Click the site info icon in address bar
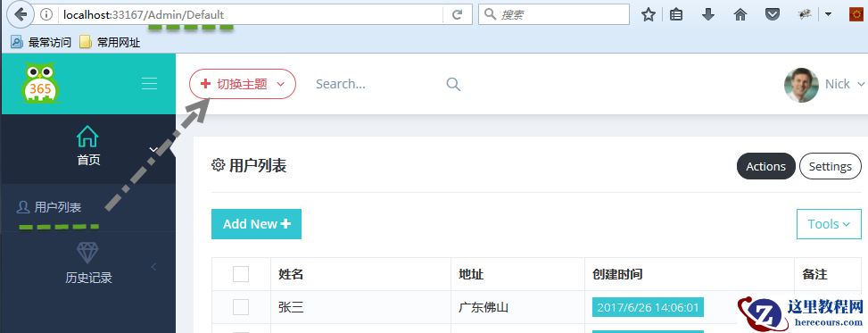Image resolution: width=868 pixels, height=333 pixels. [x=46, y=15]
